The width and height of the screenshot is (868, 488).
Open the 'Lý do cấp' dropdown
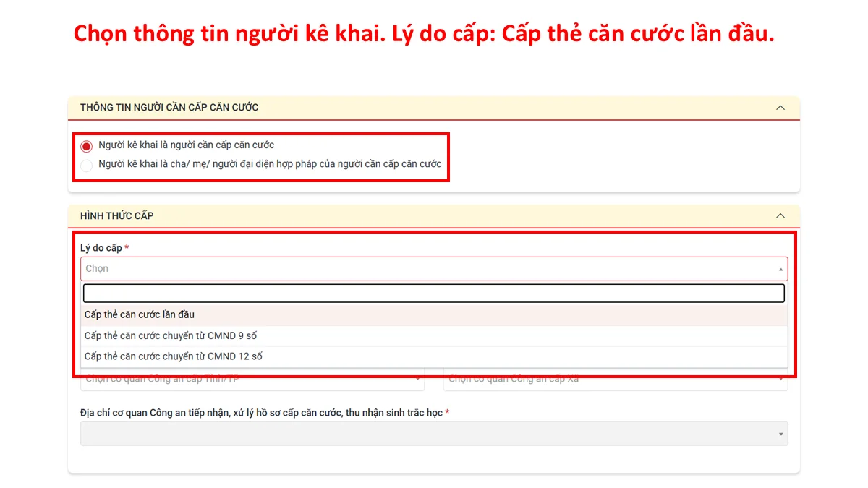(x=434, y=269)
